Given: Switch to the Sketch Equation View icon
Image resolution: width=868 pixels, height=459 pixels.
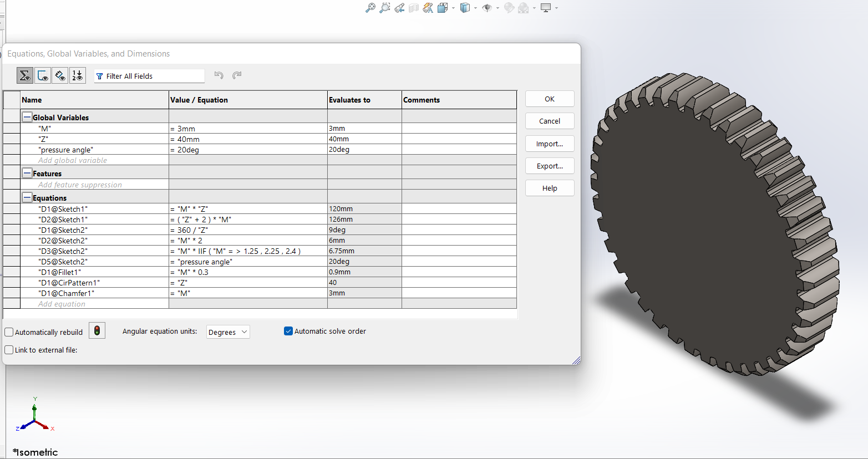Looking at the screenshot, I should (43, 75).
